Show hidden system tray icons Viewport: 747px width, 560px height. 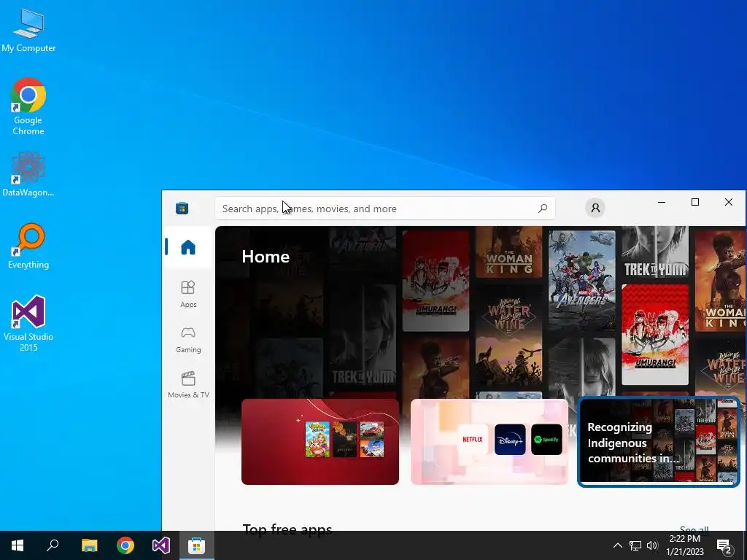coord(617,545)
